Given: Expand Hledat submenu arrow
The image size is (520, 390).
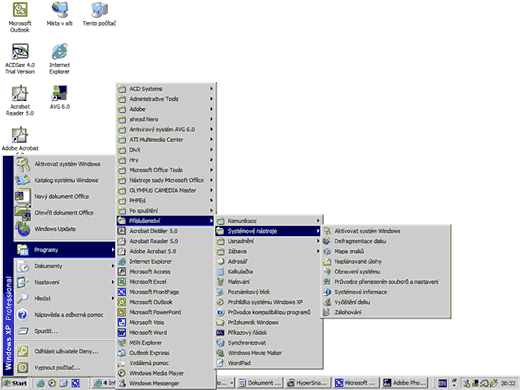Looking at the screenshot, I should pyautogui.click(x=113, y=298).
